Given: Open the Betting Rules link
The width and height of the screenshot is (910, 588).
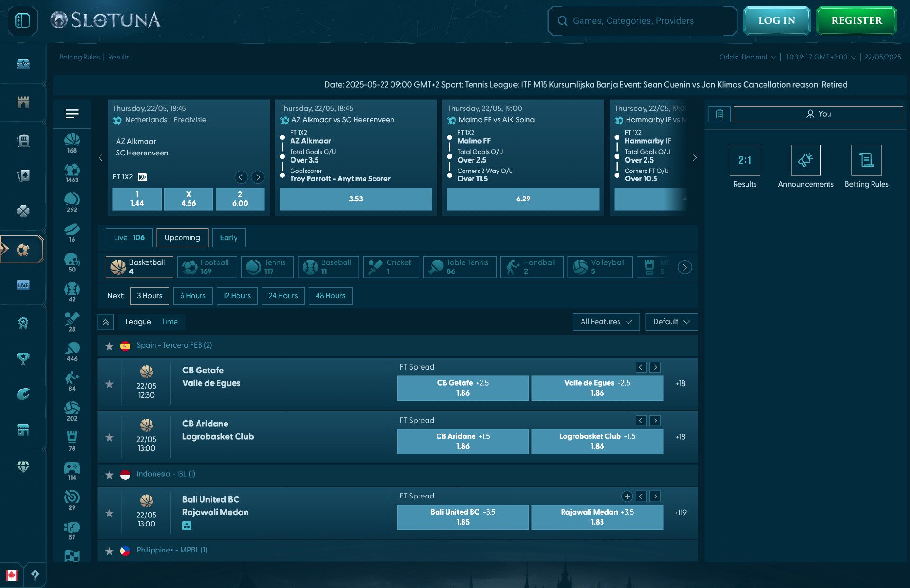Looking at the screenshot, I should [80, 57].
